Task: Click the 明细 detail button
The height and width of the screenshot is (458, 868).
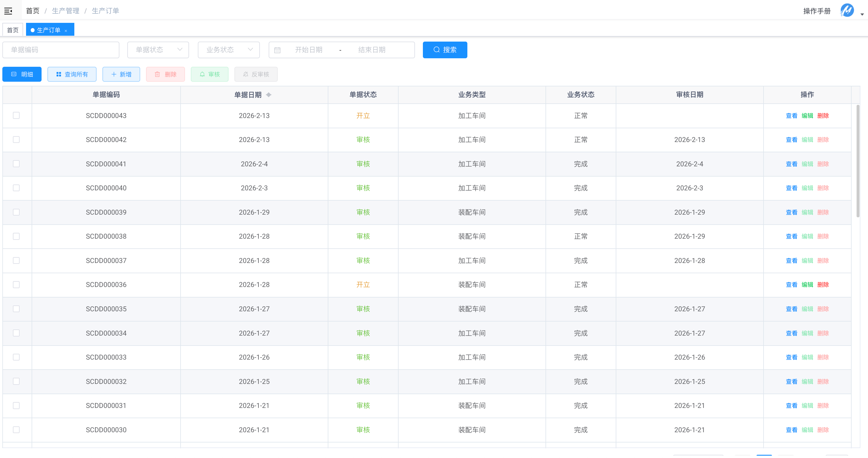Action: click(x=22, y=74)
